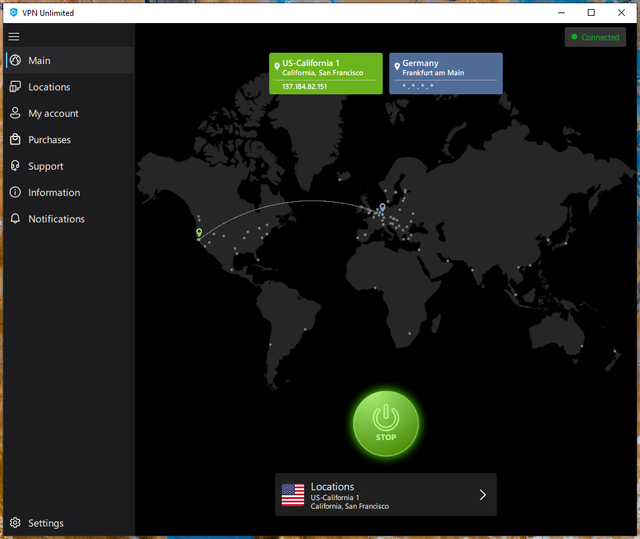Open the Locations menu item in sidebar

pos(69,87)
